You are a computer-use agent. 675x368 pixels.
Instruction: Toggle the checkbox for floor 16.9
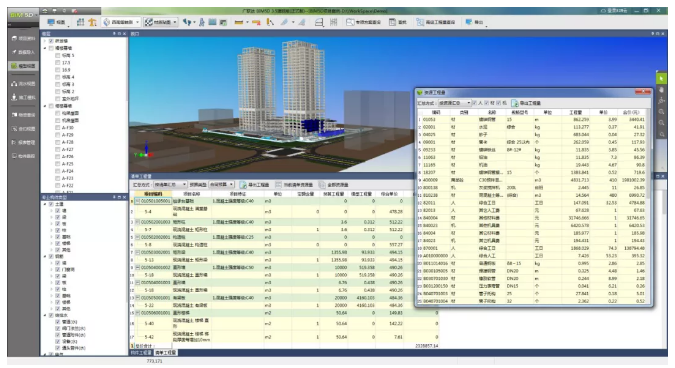pos(58,70)
